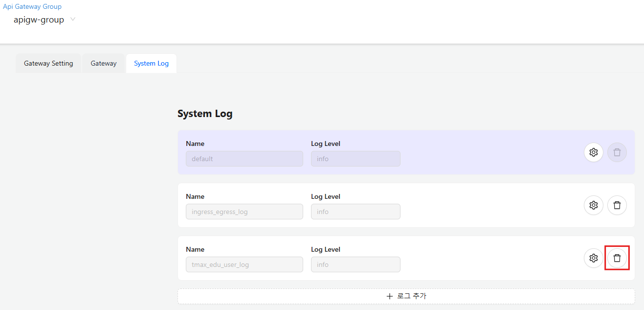This screenshot has width=644, height=310.
Task: Click the Log Level field in default row
Action: coord(355,159)
